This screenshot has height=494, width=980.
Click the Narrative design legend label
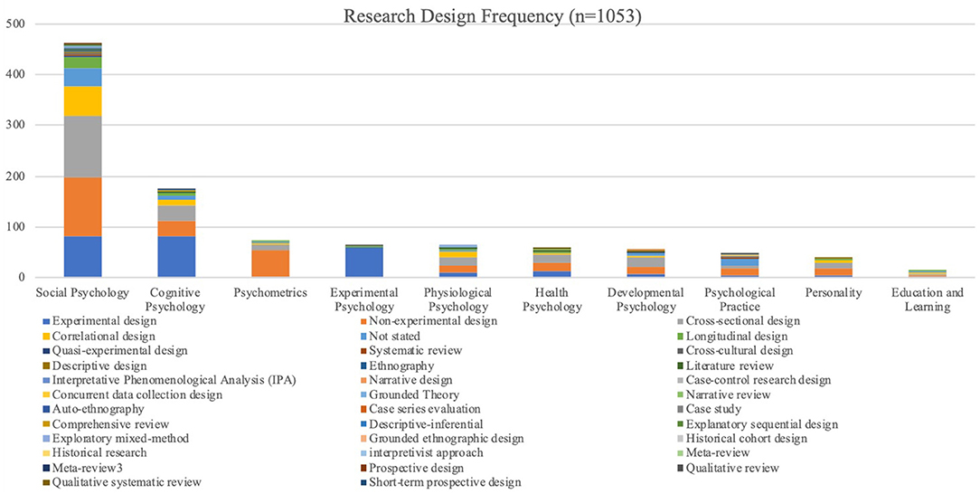(x=410, y=380)
